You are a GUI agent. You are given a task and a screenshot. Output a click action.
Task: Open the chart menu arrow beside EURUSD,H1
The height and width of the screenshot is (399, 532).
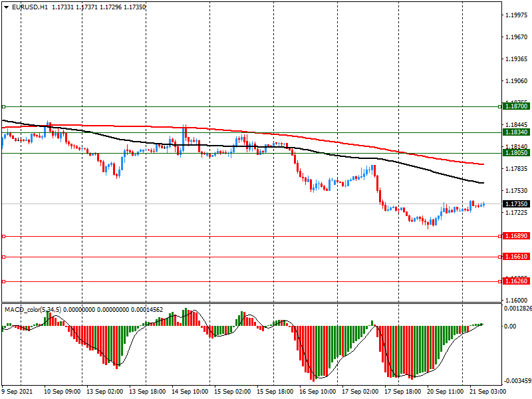click(x=6, y=7)
